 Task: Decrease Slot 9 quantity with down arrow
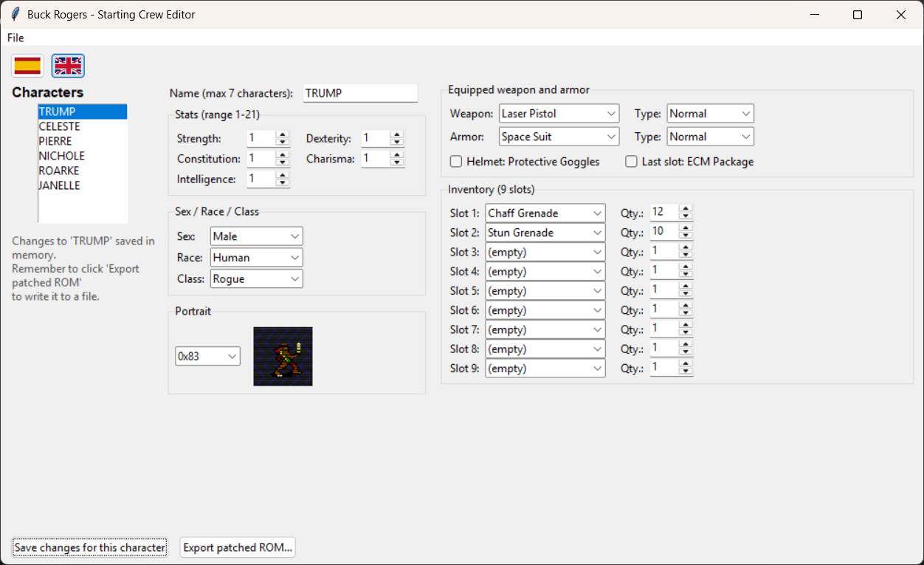coord(686,372)
